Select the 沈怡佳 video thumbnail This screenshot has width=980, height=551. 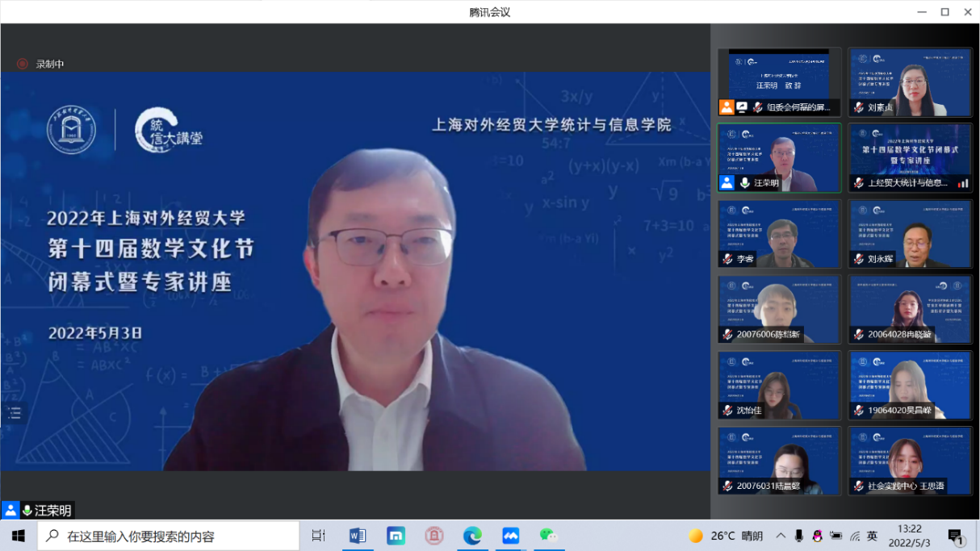(779, 386)
